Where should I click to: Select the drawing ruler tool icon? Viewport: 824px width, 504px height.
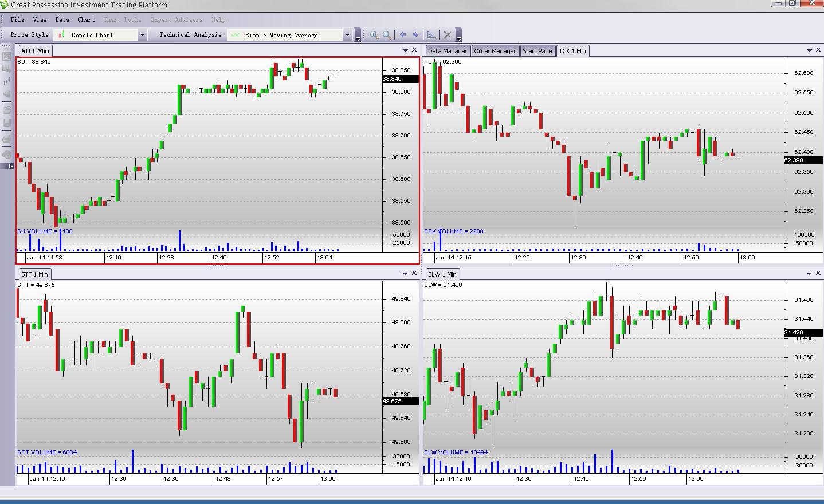(431, 35)
